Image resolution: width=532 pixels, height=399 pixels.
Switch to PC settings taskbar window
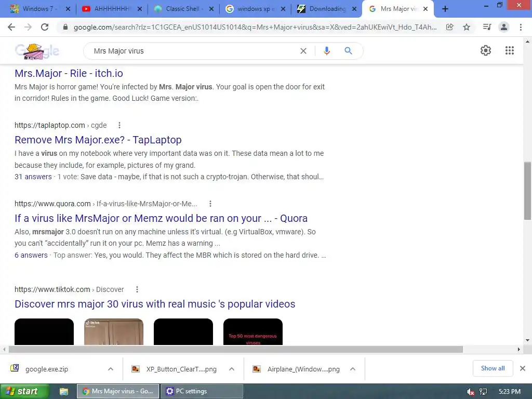coord(202,391)
